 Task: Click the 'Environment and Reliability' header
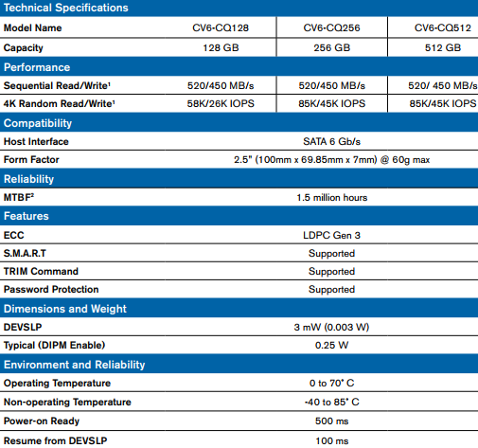click(x=75, y=365)
